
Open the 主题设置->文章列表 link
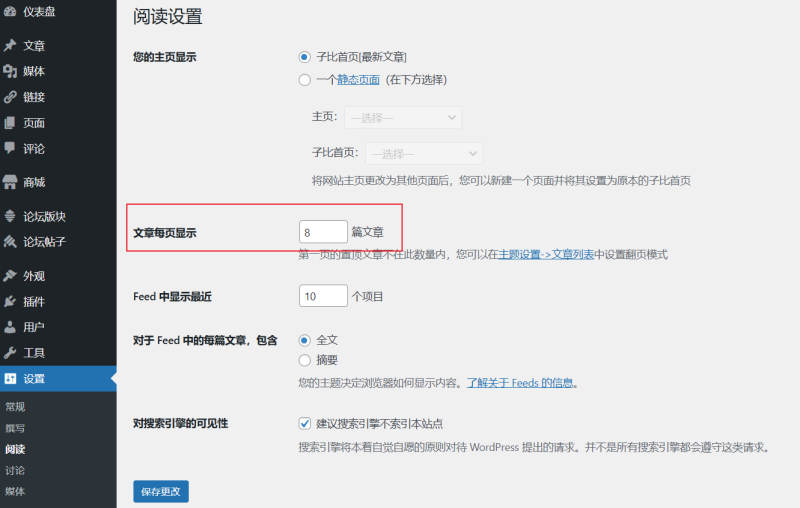[546, 254]
